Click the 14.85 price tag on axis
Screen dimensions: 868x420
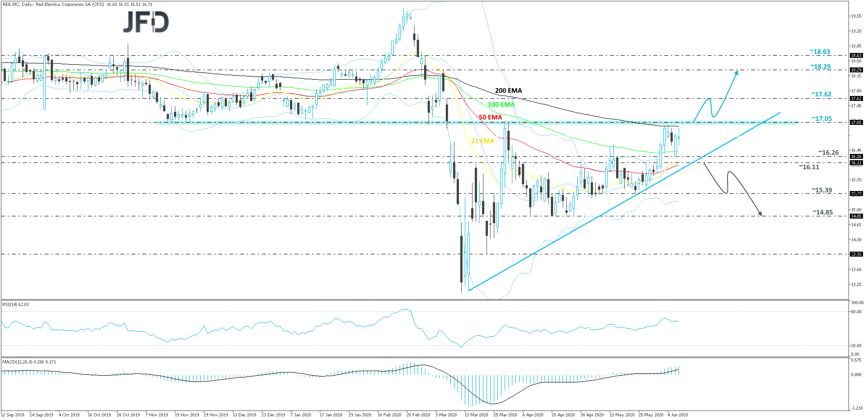pyautogui.click(x=856, y=216)
